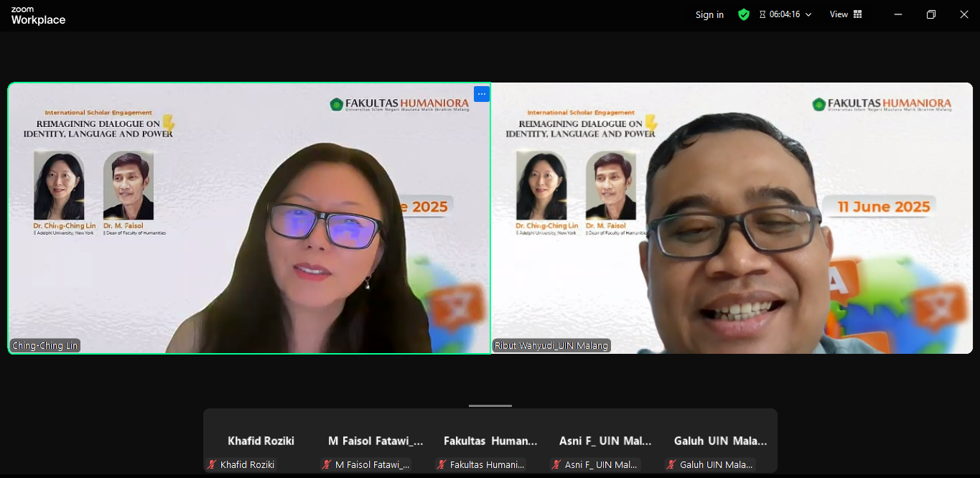Image resolution: width=980 pixels, height=478 pixels.
Task: Click Galuh's muted microphone icon
Action: click(671, 464)
